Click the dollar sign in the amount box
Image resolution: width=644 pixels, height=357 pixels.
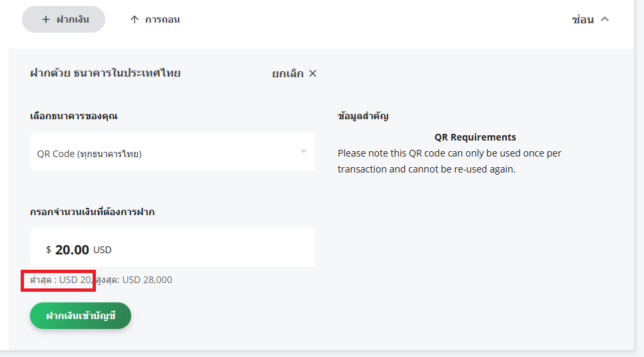coord(49,250)
